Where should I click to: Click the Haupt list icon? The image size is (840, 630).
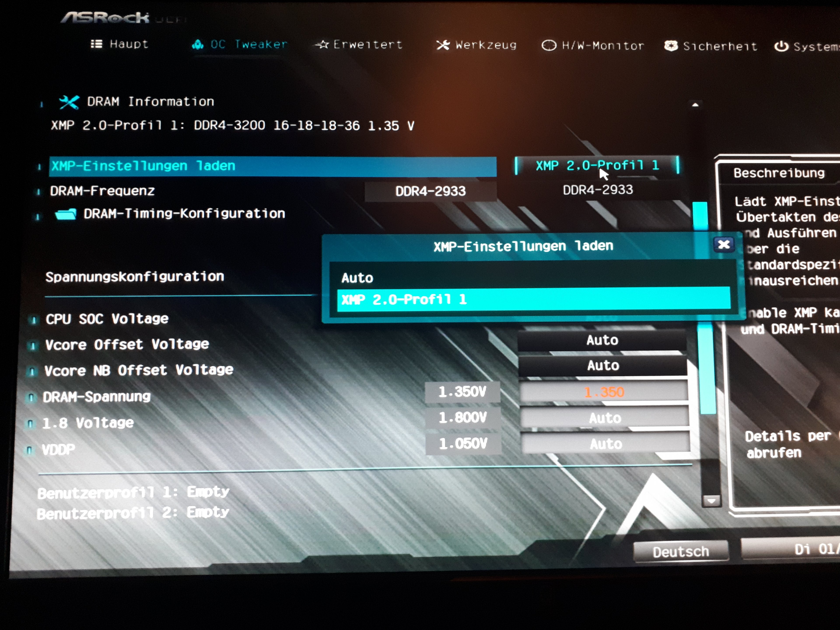point(96,44)
